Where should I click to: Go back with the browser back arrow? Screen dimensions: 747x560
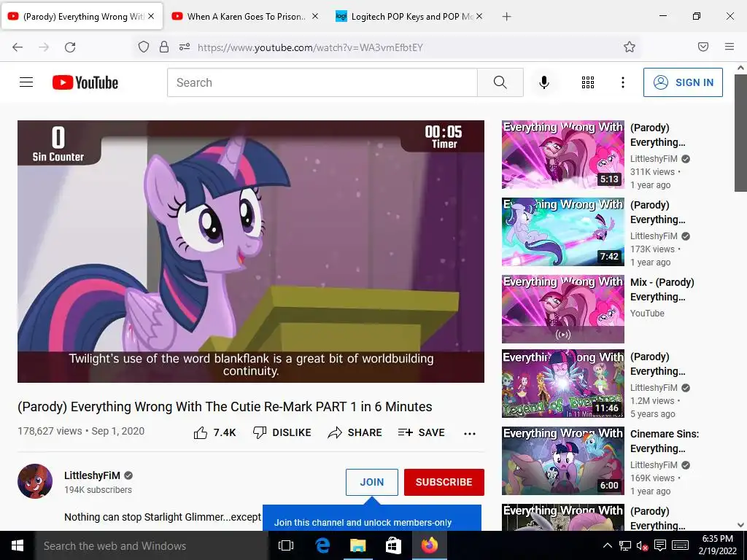pos(18,47)
